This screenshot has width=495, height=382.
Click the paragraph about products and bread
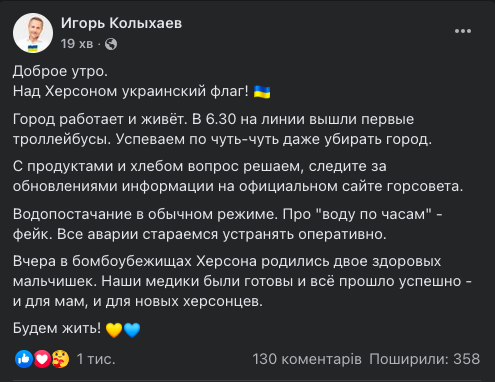click(x=238, y=176)
